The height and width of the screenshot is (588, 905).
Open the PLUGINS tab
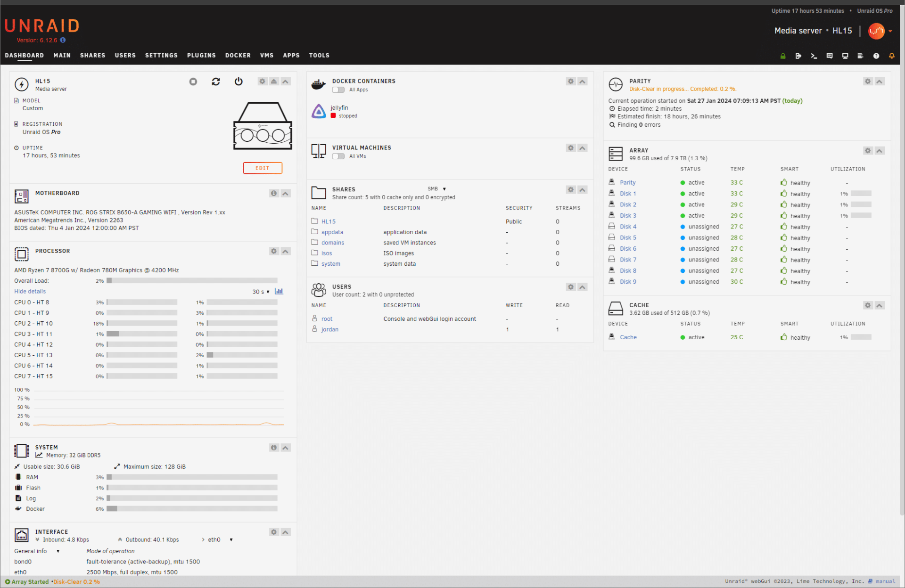click(x=201, y=56)
